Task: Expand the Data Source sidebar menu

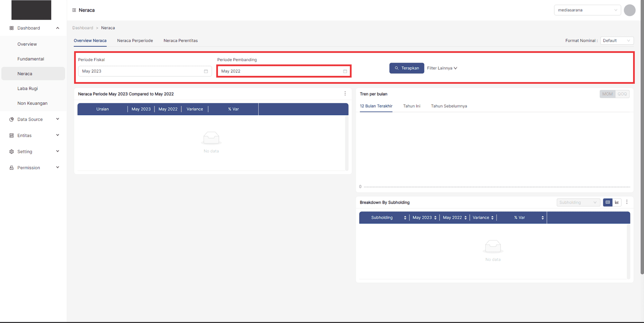Action: pos(34,119)
